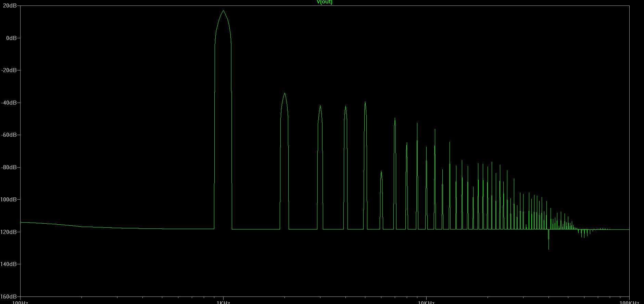Image resolution: width=644 pixels, height=304 pixels.
Task: Click the -100dB axis label
Action: click(x=8, y=199)
